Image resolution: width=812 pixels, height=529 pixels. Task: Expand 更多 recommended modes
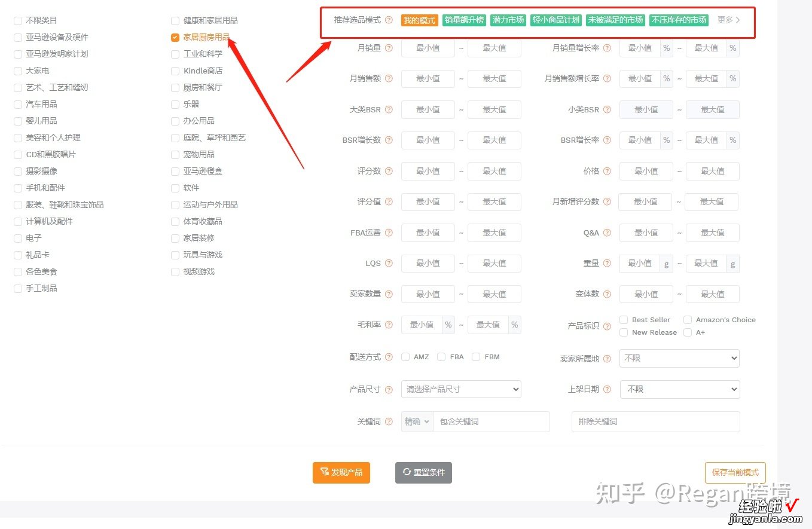tap(729, 20)
